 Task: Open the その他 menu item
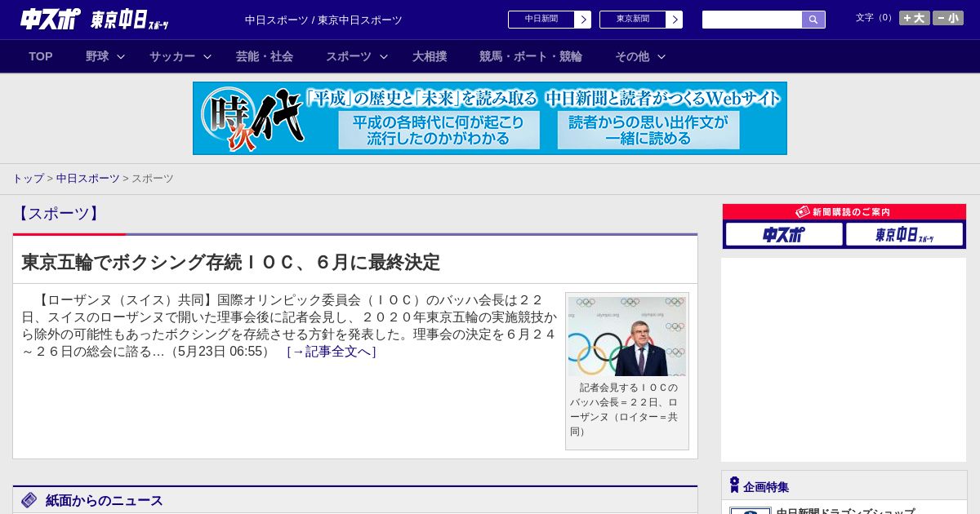pos(632,56)
